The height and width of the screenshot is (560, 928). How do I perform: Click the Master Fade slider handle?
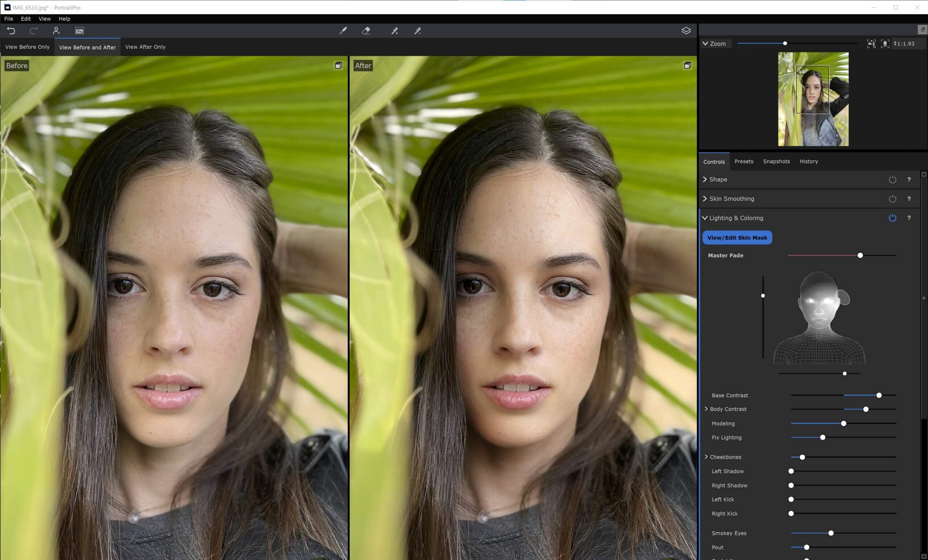coord(860,256)
